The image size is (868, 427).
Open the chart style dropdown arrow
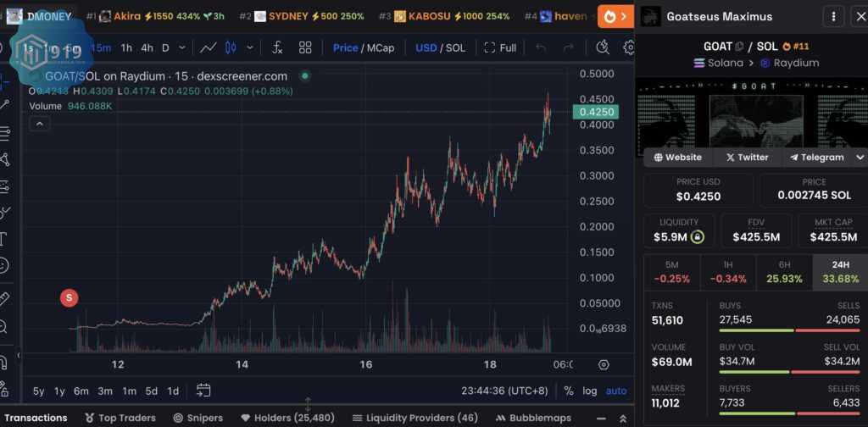click(x=250, y=47)
